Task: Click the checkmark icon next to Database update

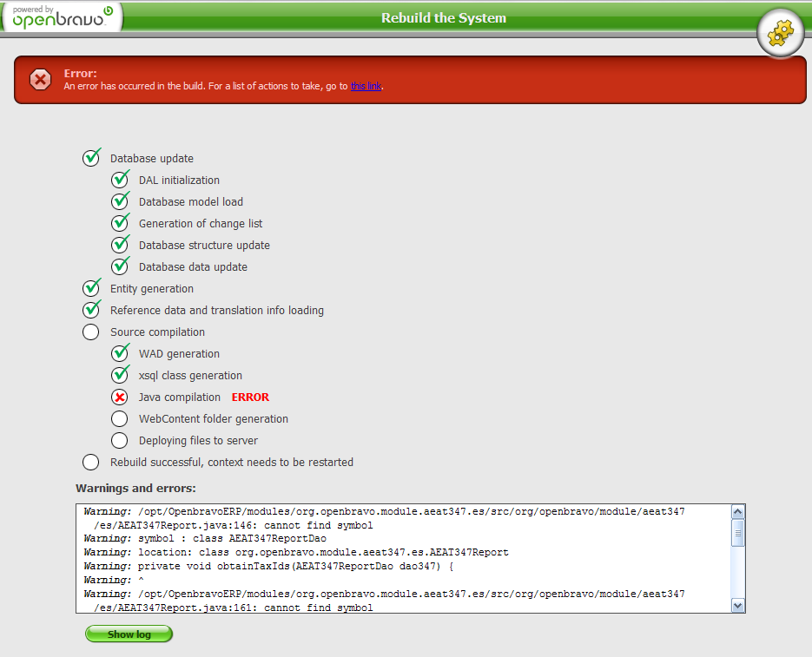Action: (x=92, y=157)
